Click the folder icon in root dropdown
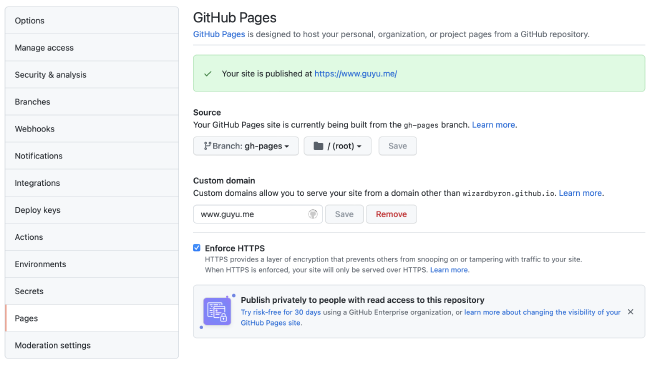660x370 pixels. (319, 146)
